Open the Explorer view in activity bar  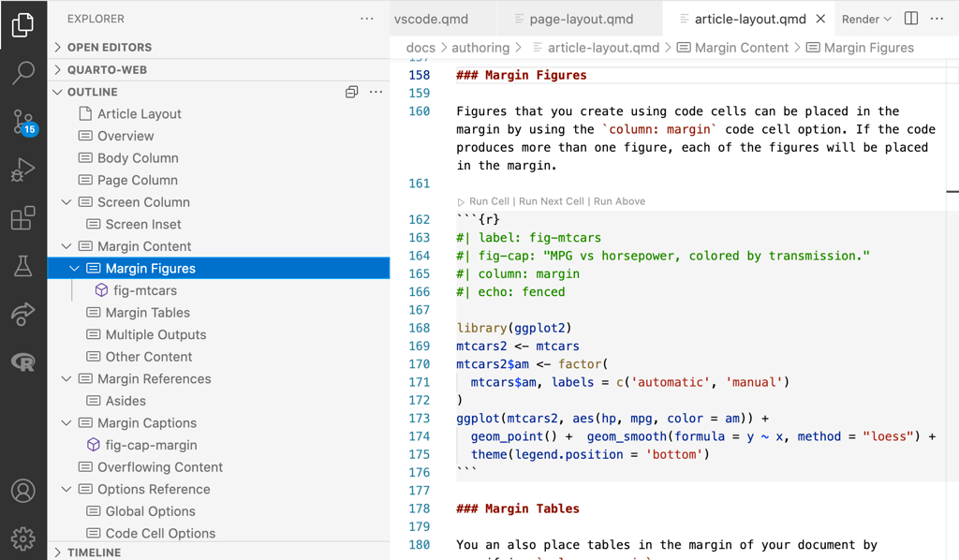tap(22, 25)
